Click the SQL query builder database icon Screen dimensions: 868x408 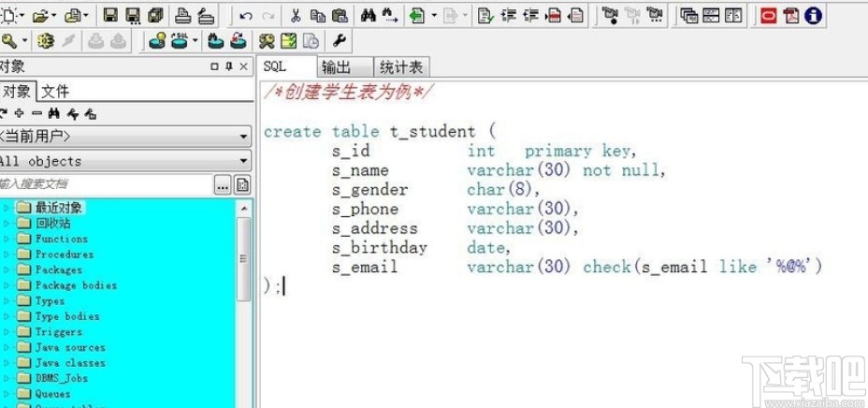click(180, 41)
